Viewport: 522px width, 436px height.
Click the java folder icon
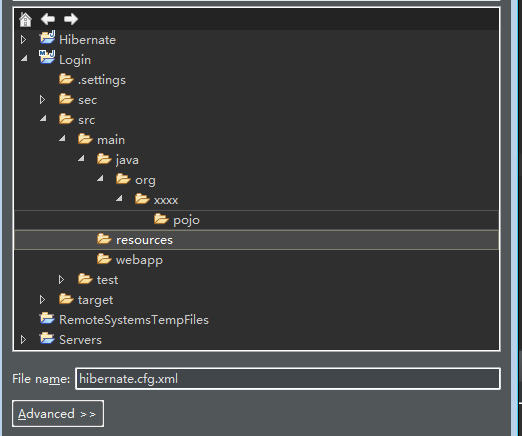[x=104, y=159]
